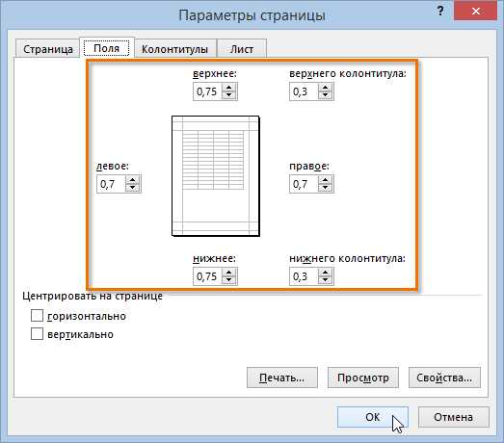Confirm with the OK button

(373, 417)
